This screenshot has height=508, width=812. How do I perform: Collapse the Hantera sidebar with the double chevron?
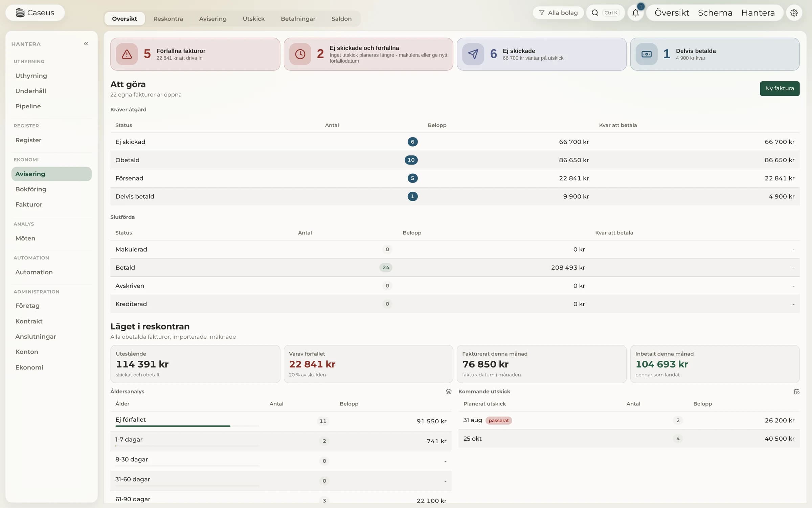86,44
